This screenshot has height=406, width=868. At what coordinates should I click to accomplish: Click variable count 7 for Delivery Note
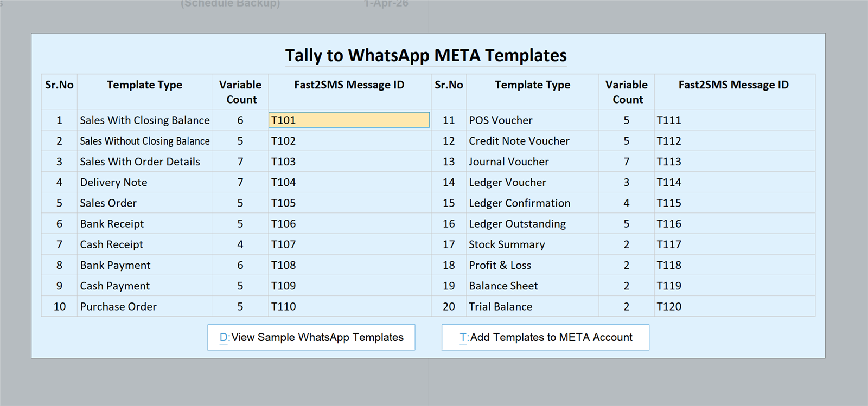click(x=240, y=182)
